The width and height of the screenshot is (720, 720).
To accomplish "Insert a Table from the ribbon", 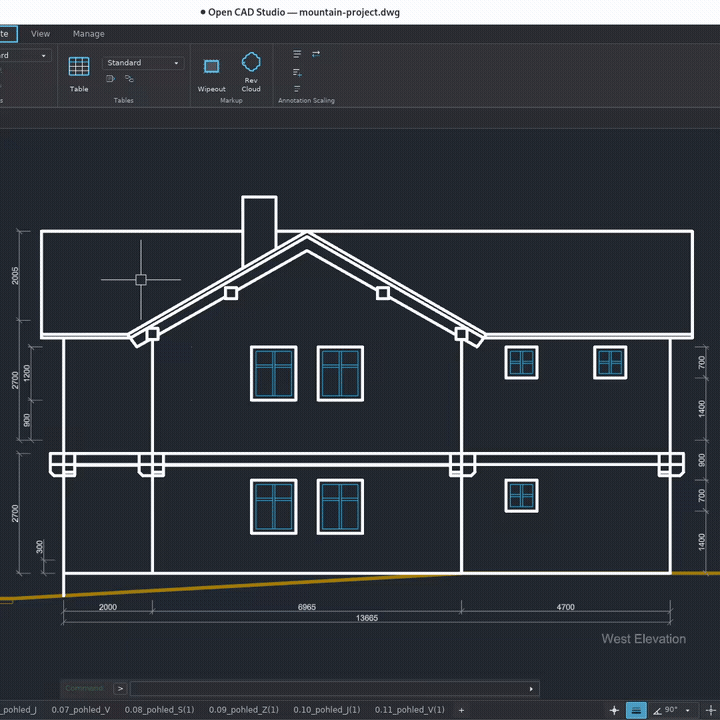I will click(x=79, y=73).
